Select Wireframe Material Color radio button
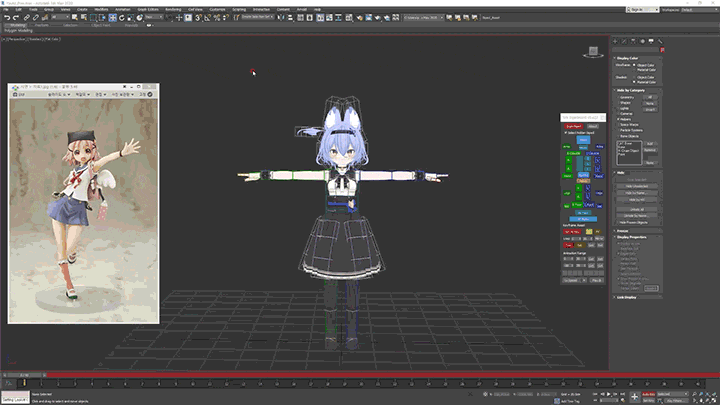The image size is (720, 405). 634,70
